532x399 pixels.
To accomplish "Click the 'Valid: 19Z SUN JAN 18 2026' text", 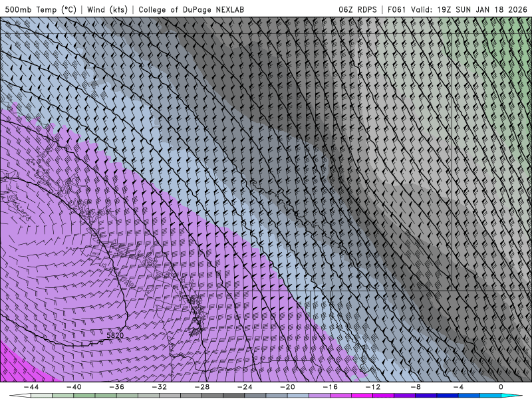I will [469, 9].
